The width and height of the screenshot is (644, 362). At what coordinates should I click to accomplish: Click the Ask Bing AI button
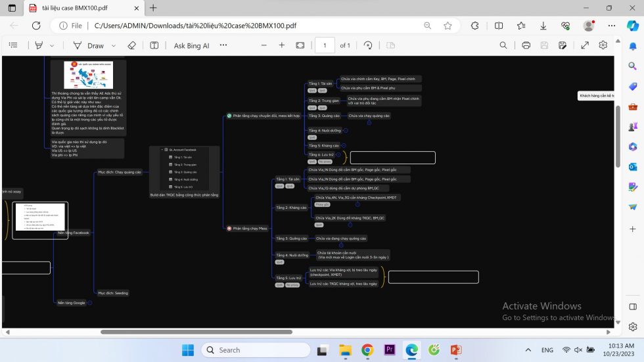[191, 45]
